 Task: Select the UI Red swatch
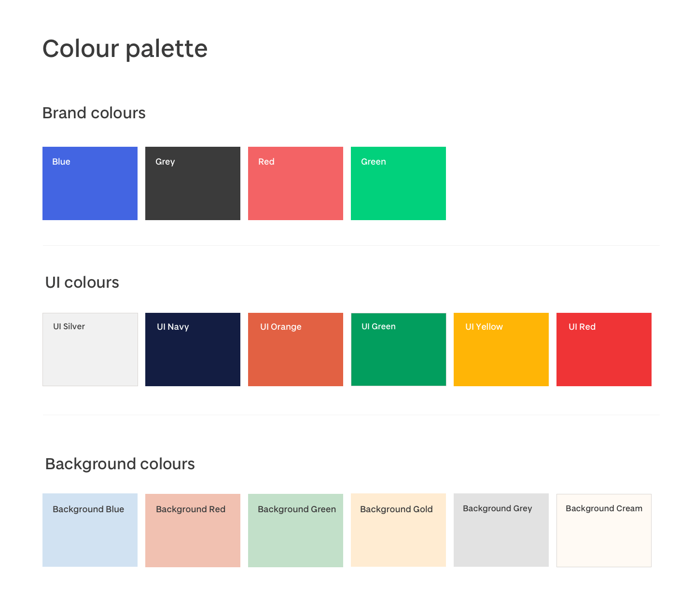pyautogui.click(x=604, y=350)
